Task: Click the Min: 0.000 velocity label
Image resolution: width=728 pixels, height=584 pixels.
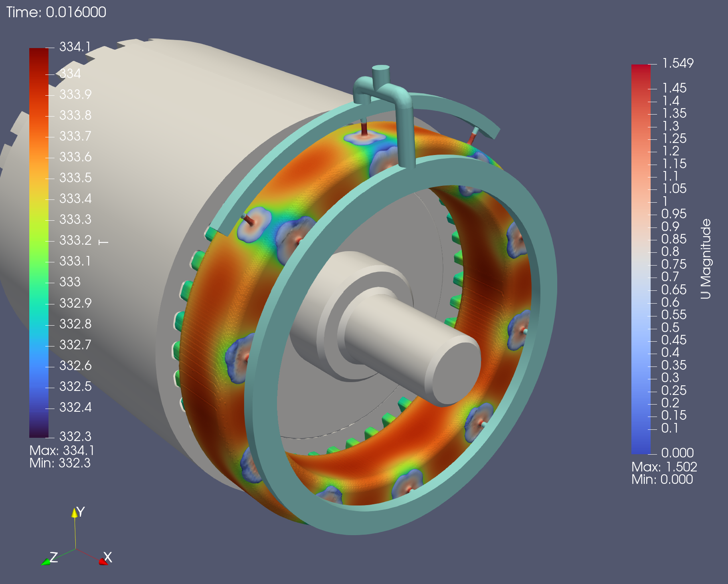Action: click(662, 479)
